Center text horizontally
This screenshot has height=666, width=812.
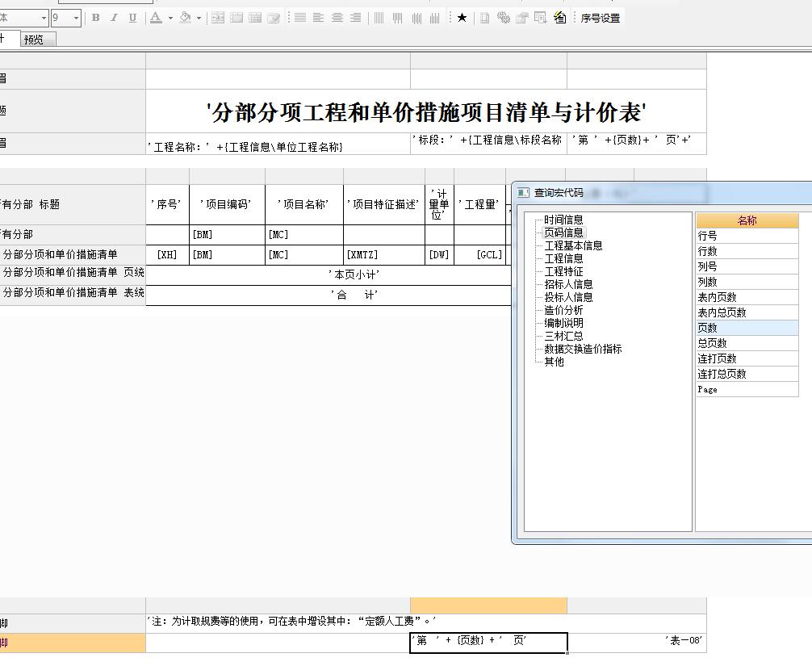coord(337,18)
